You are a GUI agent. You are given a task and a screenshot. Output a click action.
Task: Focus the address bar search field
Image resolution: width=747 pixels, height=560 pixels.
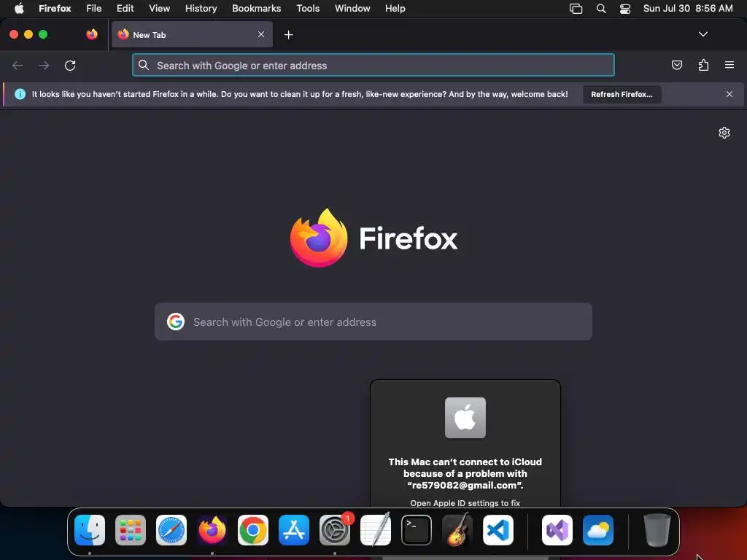click(x=373, y=65)
